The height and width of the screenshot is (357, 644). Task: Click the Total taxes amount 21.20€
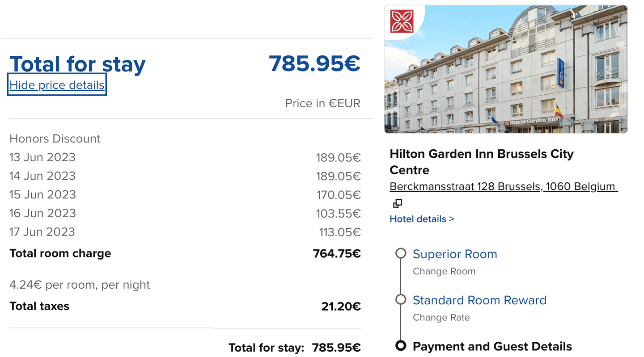[341, 307]
